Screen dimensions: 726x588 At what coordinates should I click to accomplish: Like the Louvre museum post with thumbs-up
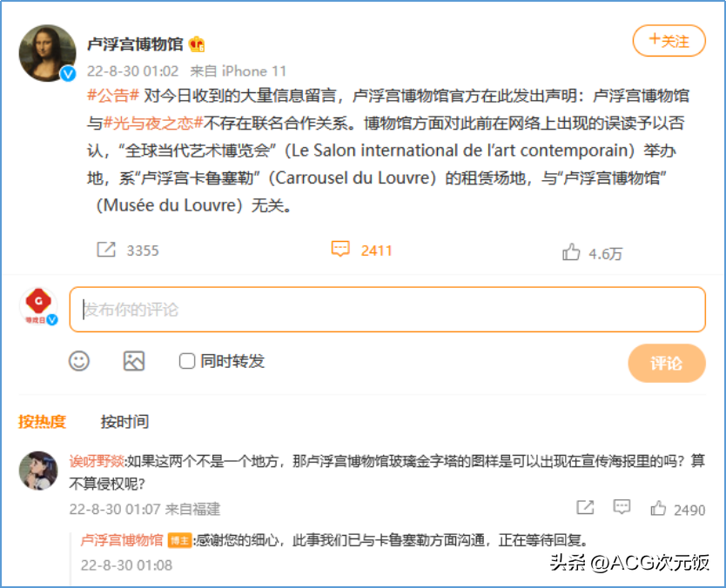coord(571,252)
